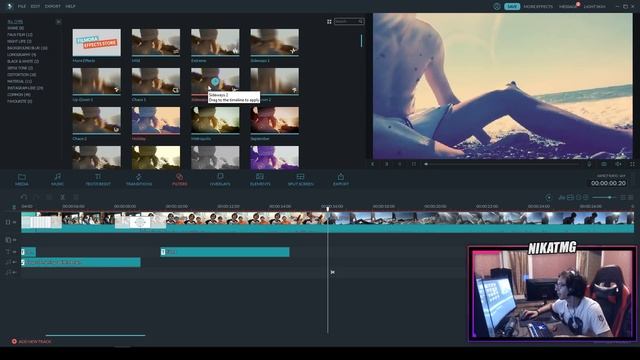Click the filter search field

pyautogui.click(x=349, y=21)
